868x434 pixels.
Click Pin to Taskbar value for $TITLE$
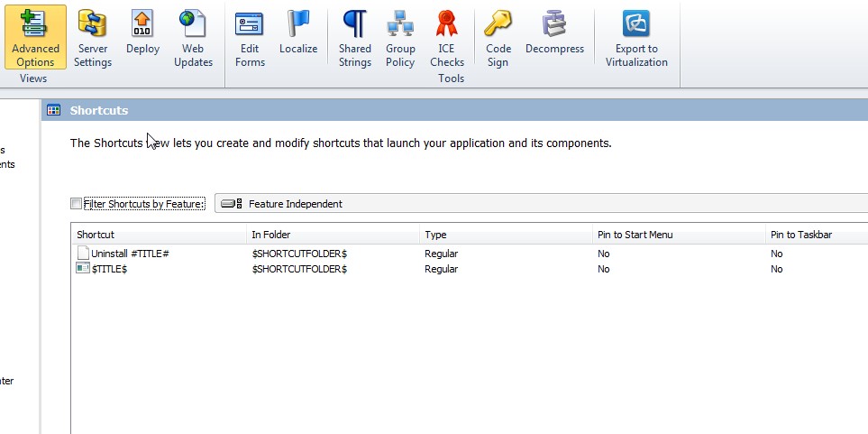777,269
